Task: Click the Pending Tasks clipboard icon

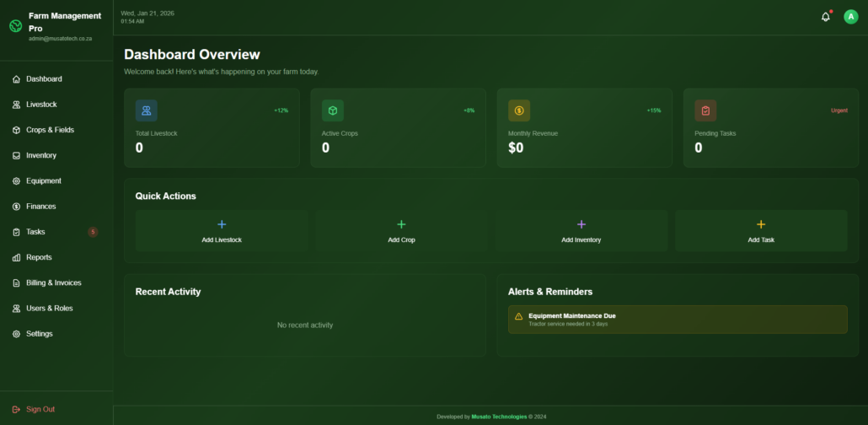Action: (705, 110)
